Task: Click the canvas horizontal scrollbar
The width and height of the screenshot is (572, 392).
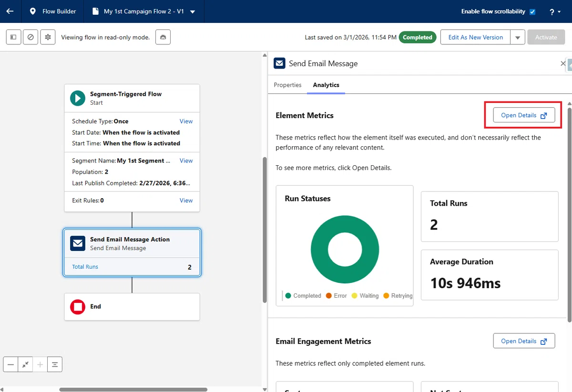Action: pyautogui.click(x=133, y=389)
